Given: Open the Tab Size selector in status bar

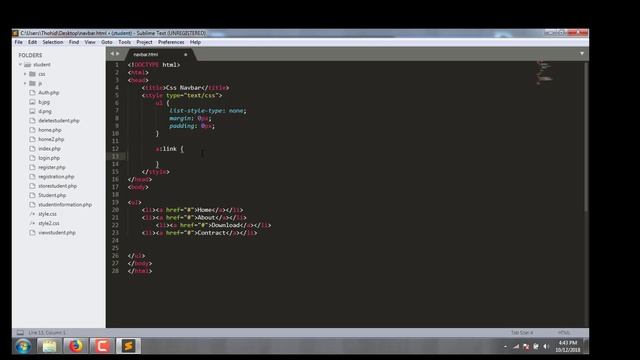Looking at the screenshot, I should [522, 333].
